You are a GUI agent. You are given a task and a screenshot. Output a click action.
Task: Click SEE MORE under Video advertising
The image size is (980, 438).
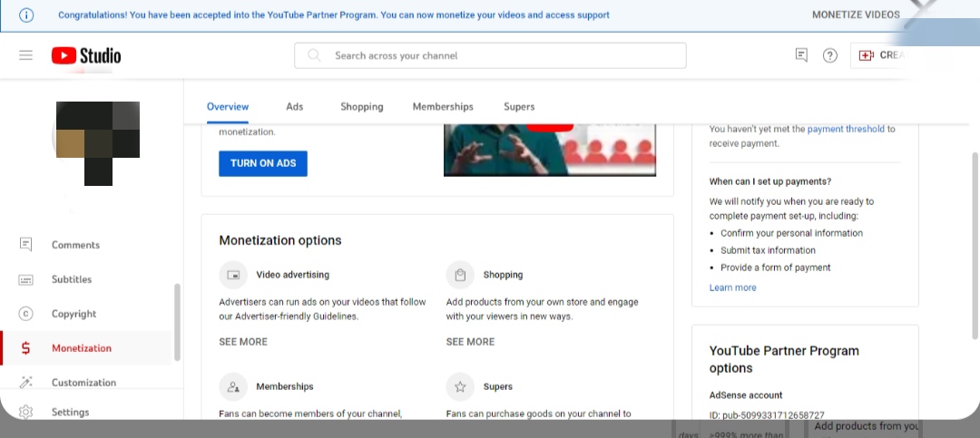243,342
